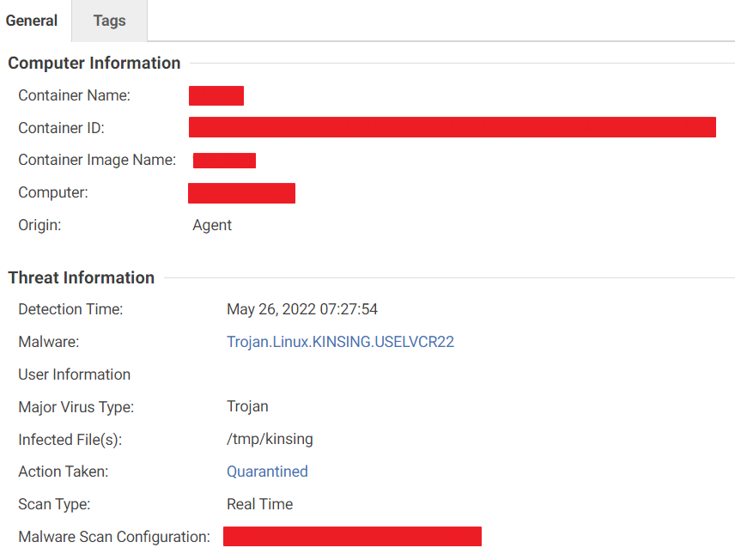Image resolution: width=735 pixels, height=560 pixels.
Task: Click the redacted Malware Scan Configuration value
Action: [352, 537]
